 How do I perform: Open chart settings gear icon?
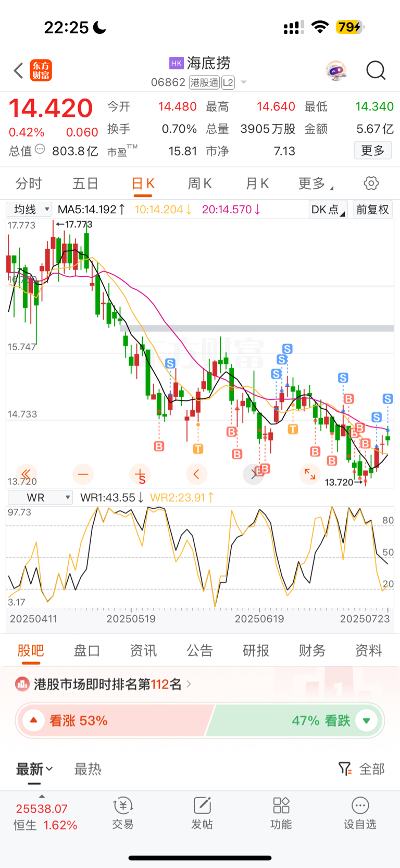[371, 184]
